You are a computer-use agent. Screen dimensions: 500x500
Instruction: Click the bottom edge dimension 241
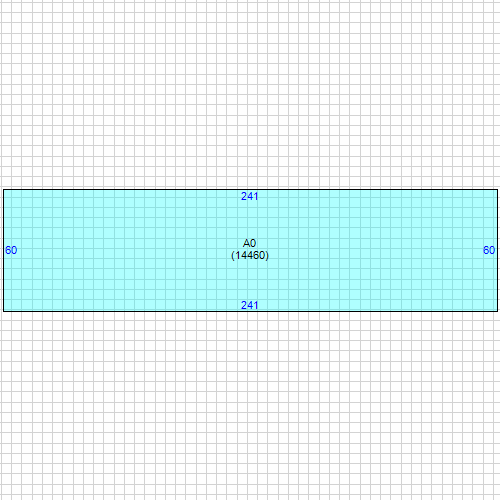[x=249, y=305]
